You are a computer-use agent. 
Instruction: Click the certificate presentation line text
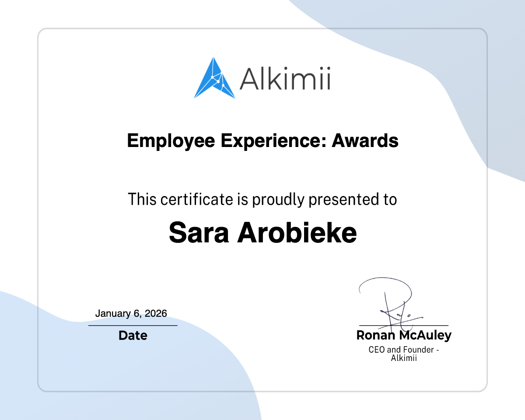(x=262, y=199)
